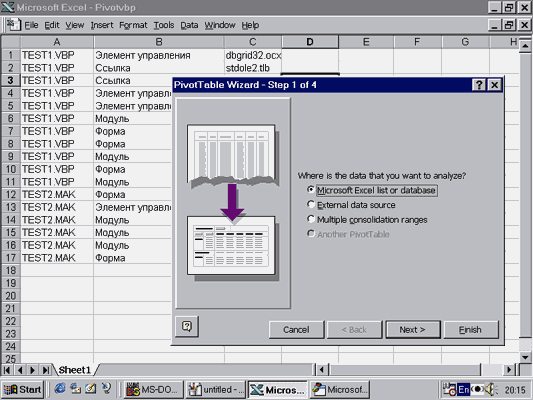Image resolution: width=533 pixels, height=400 pixels.
Task: Select External data source option
Action: pyautogui.click(x=351, y=205)
